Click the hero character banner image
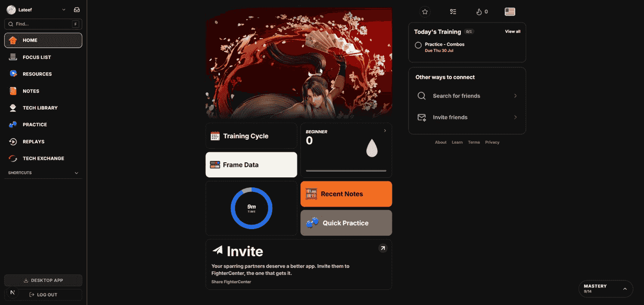 pyautogui.click(x=299, y=63)
